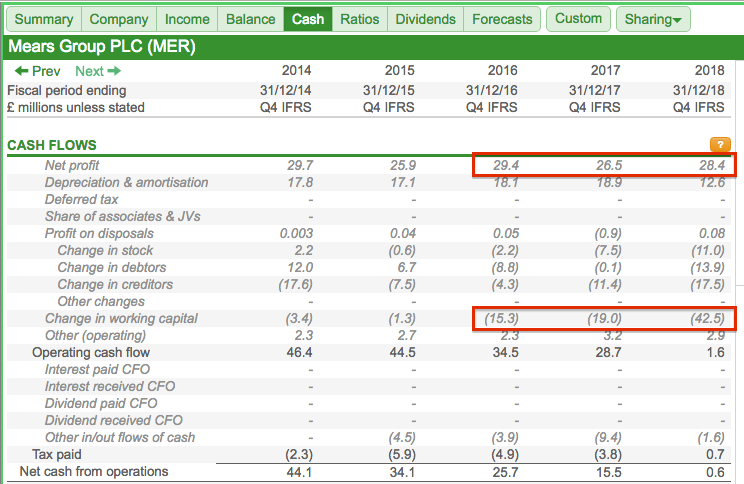Select the 2017 column header
Viewport: 744px width, 484px height.
605,71
